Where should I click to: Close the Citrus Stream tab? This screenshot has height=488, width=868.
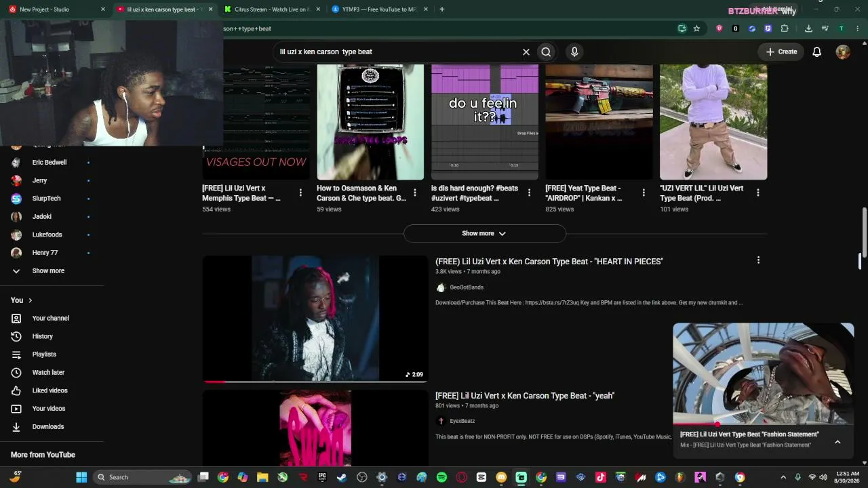coord(317,9)
